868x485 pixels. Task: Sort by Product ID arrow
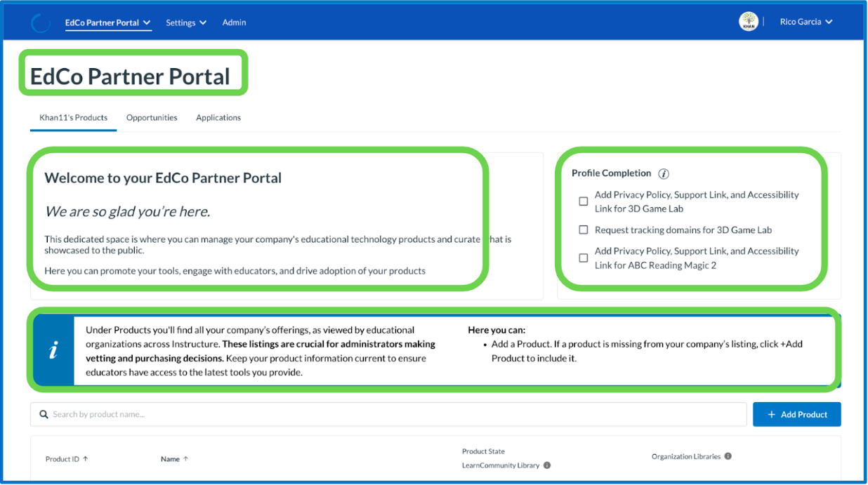tap(86, 459)
